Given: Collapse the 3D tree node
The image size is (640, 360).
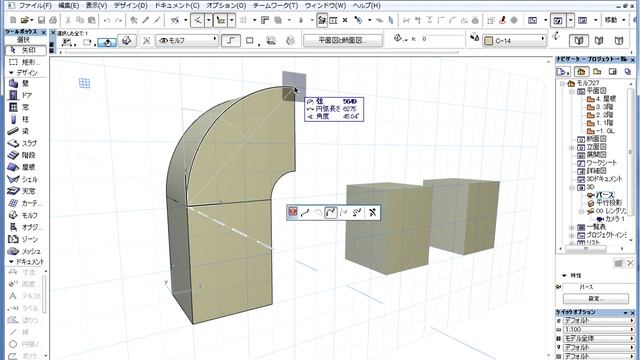Looking at the screenshot, I should [572, 187].
